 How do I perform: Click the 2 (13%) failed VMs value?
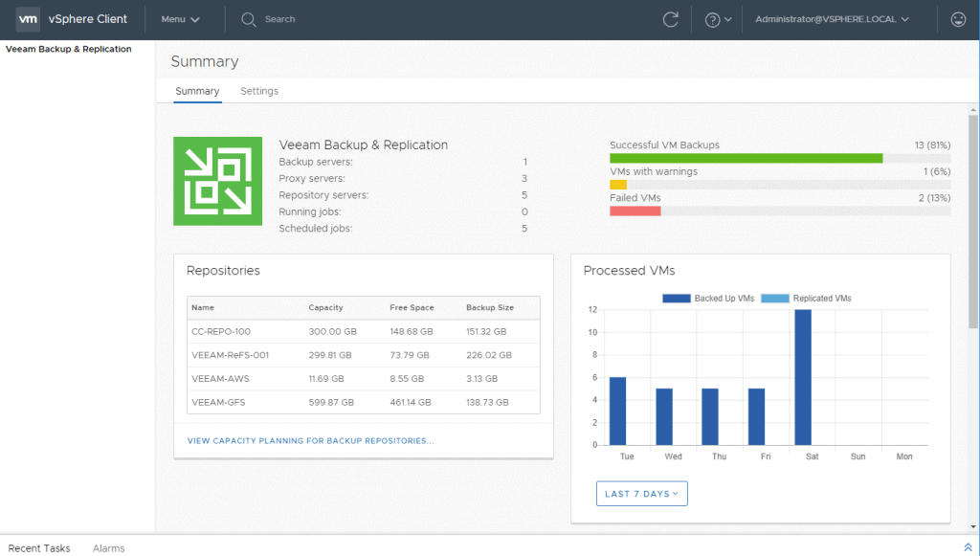pos(934,198)
